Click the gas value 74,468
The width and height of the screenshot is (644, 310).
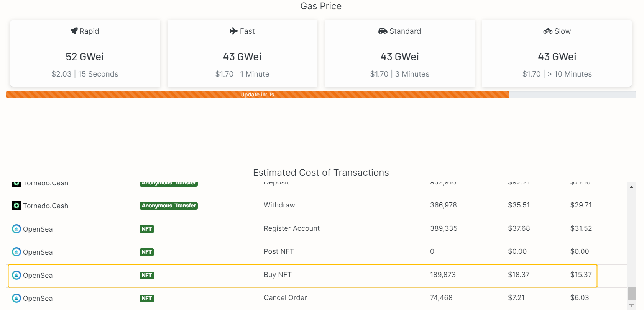point(441,298)
